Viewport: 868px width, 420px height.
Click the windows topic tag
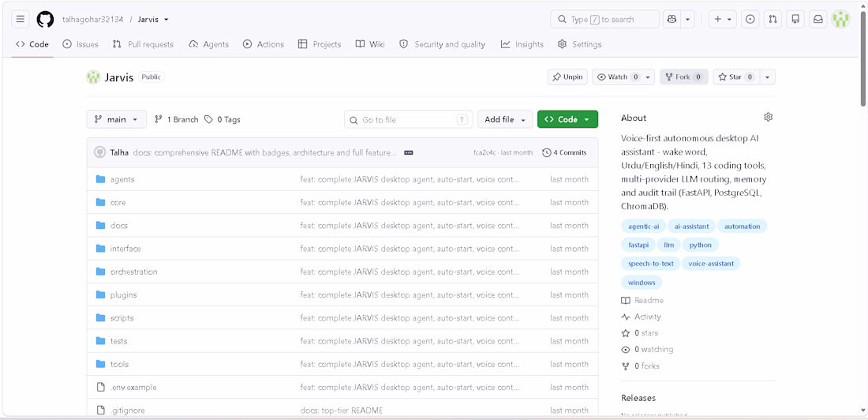coord(642,283)
